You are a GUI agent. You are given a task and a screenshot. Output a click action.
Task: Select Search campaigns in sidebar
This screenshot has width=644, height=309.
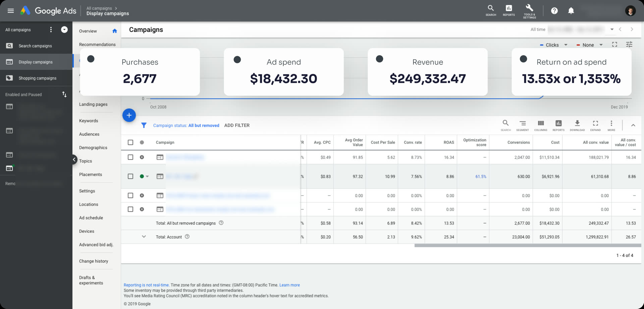pyautogui.click(x=36, y=46)
